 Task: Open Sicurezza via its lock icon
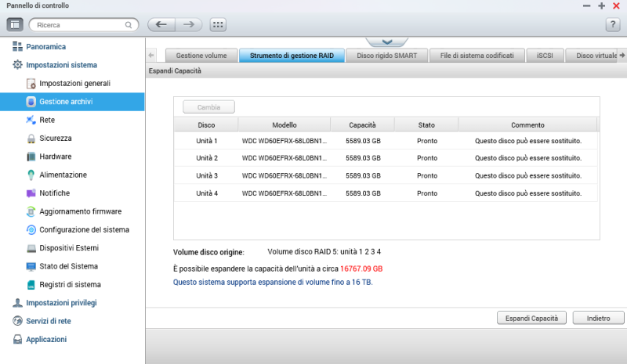click(x=31, y=138)
